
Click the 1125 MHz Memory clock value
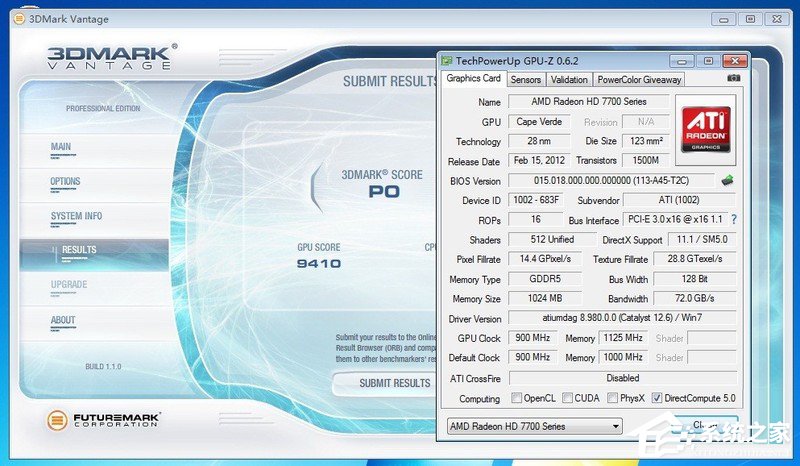pyautogui.click(x=623, y=338)
